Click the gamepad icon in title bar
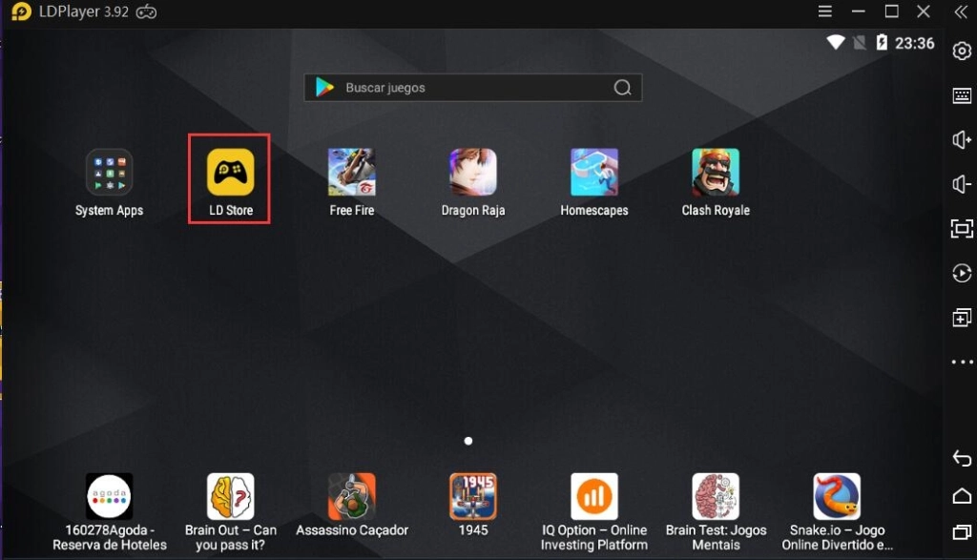Screen dimensions: 977x560 point(146,11)
